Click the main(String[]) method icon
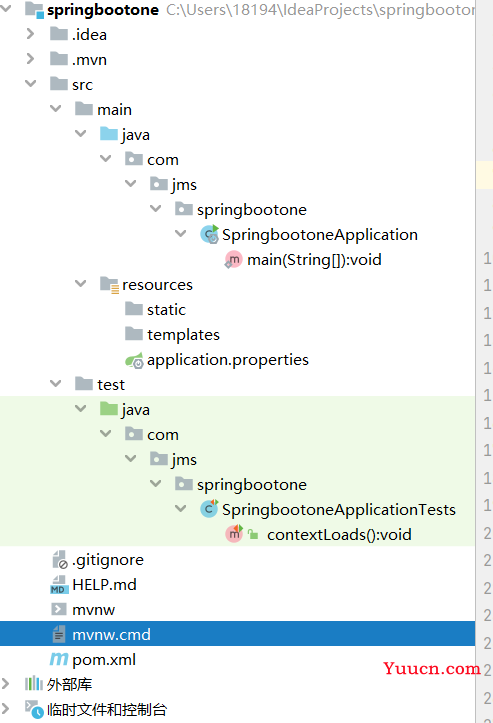493x723 pixels. coord(233,260)
